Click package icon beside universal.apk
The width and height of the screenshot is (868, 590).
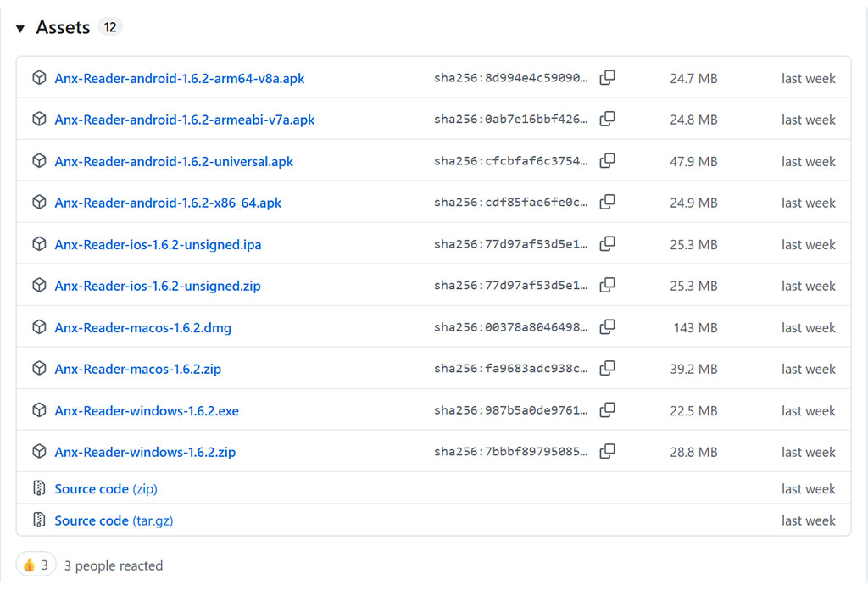(x=39, y=160)
